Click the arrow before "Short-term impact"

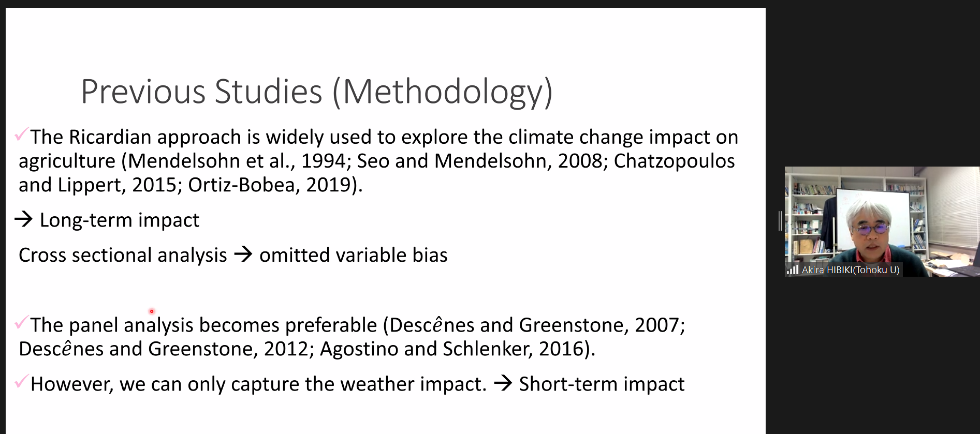coord(503,383)
